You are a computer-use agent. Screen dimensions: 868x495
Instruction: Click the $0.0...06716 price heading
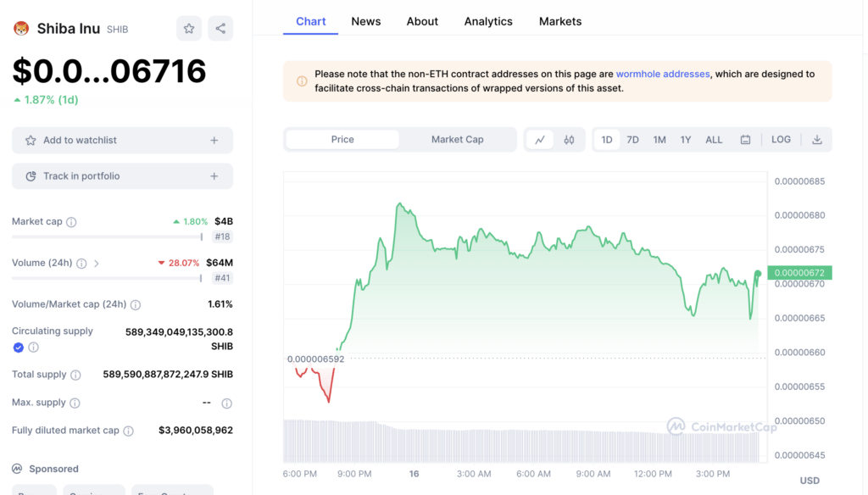[109, 71]
